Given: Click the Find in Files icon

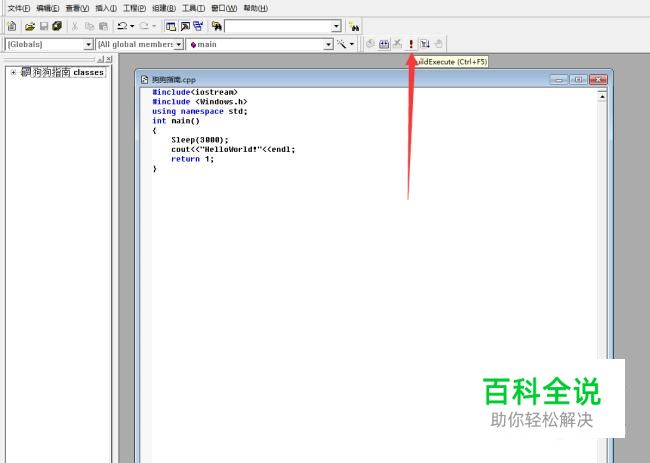Looking at the screenshot, I should click(x=216, y=27).
